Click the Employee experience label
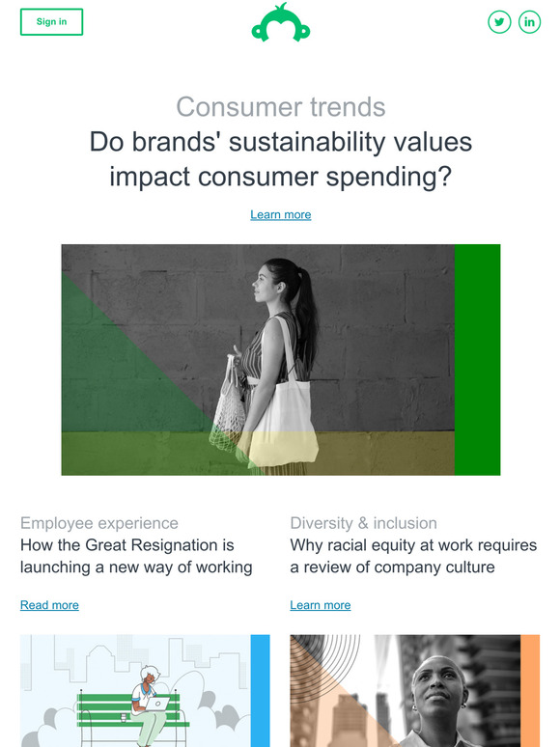The image size is (560, 747). click(x=99, y=523)
